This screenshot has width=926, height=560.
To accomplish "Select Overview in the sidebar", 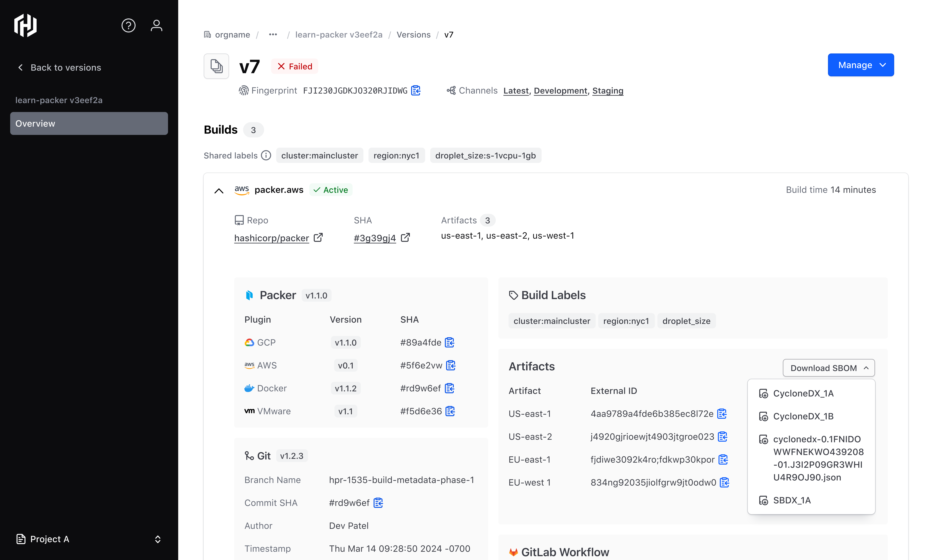I will 89,124.
